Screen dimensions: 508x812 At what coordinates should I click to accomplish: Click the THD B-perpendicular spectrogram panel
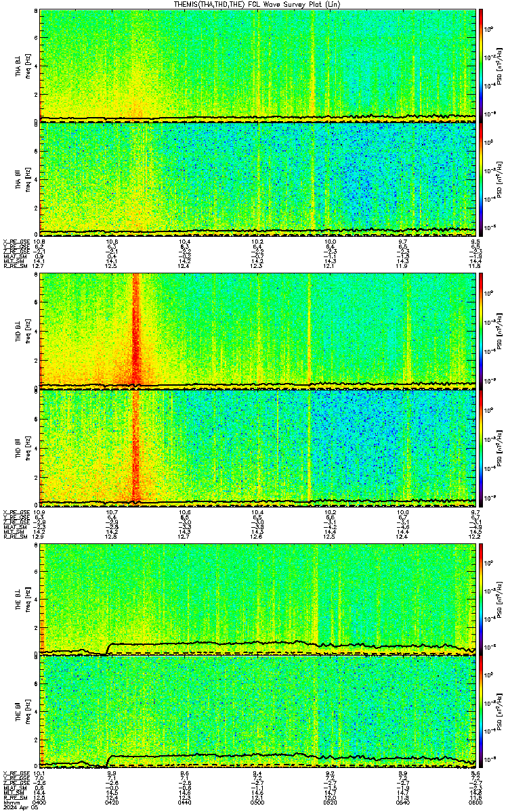258,332
